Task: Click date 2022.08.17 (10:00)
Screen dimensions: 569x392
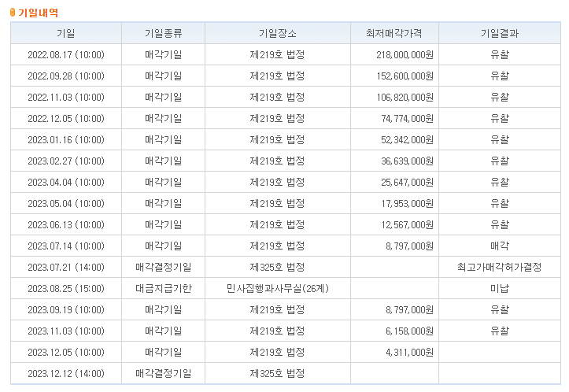Action: click(66, 55)
